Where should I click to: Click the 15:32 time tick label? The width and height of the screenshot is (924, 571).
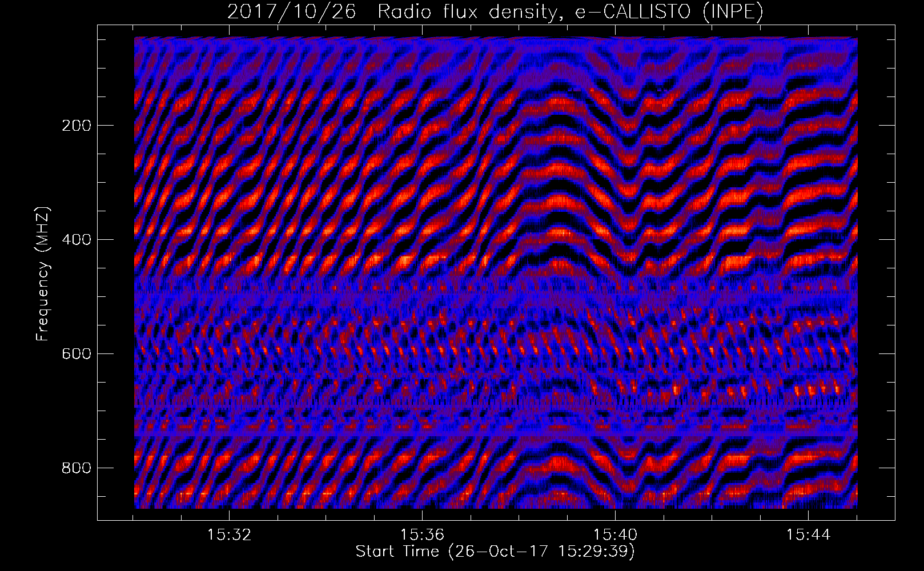(x=229, y=535)
